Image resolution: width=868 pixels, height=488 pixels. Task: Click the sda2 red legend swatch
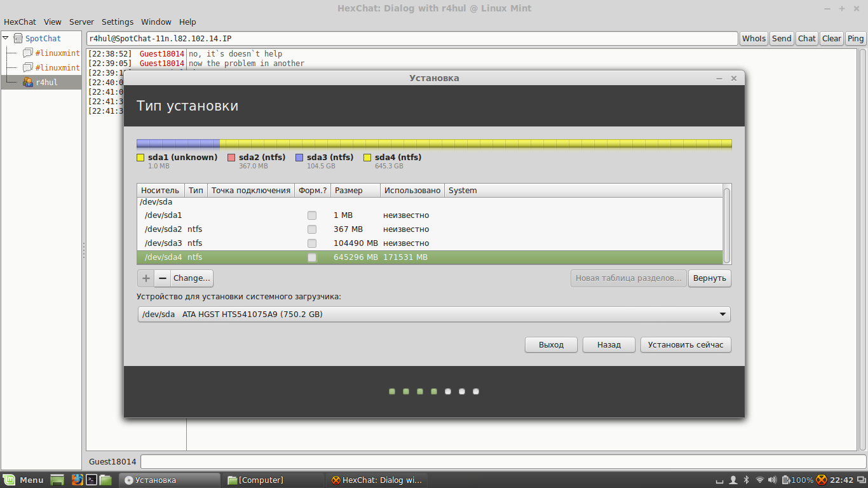[x=231, y=158]
